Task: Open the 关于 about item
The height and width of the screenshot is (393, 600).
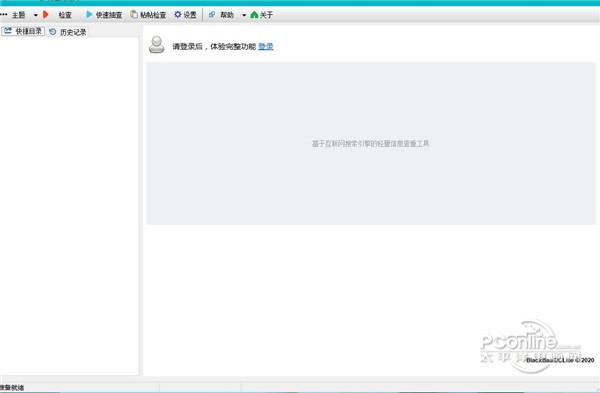Action: pos(266,15)
